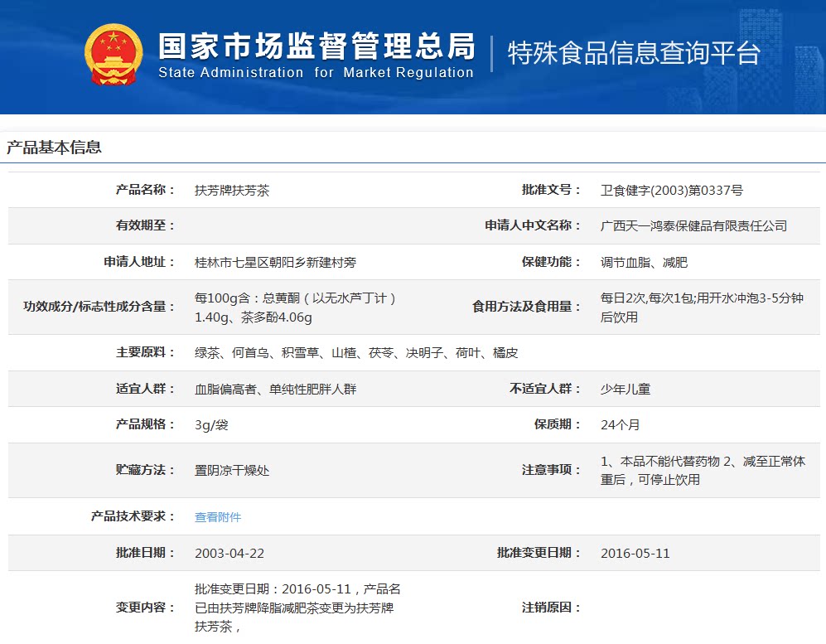
Task: Click the 功效成分/标志性成分含量 label
Action: click(x=99, y=307)
